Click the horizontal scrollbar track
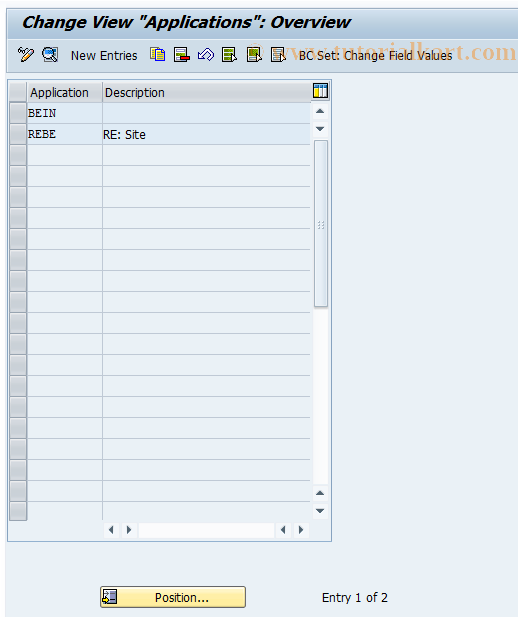The width and height of the screenshot is (518, 617). click(206, 530)
